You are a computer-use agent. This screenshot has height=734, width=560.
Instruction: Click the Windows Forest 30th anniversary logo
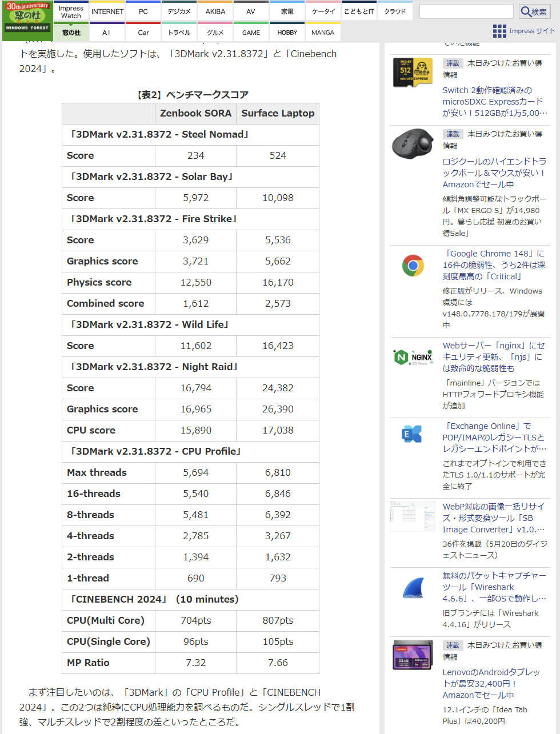click(27, 21)
